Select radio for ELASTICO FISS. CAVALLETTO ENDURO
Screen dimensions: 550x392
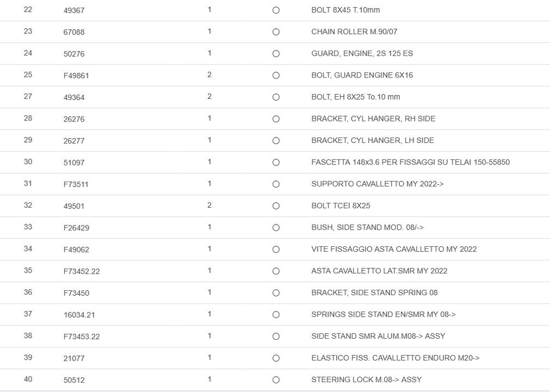pyautogui.click(x=276, y=358)
